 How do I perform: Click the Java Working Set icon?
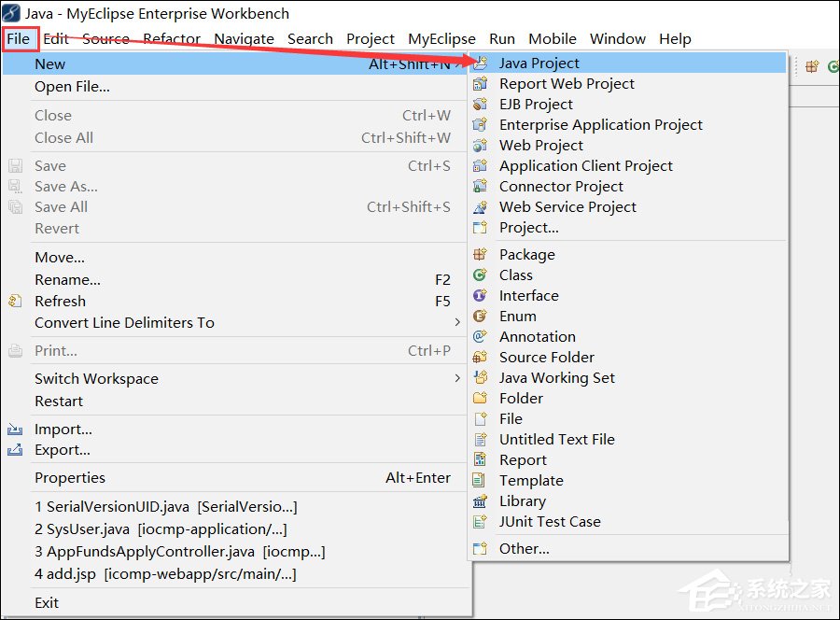pyautogui.click(x=481, y=377)
